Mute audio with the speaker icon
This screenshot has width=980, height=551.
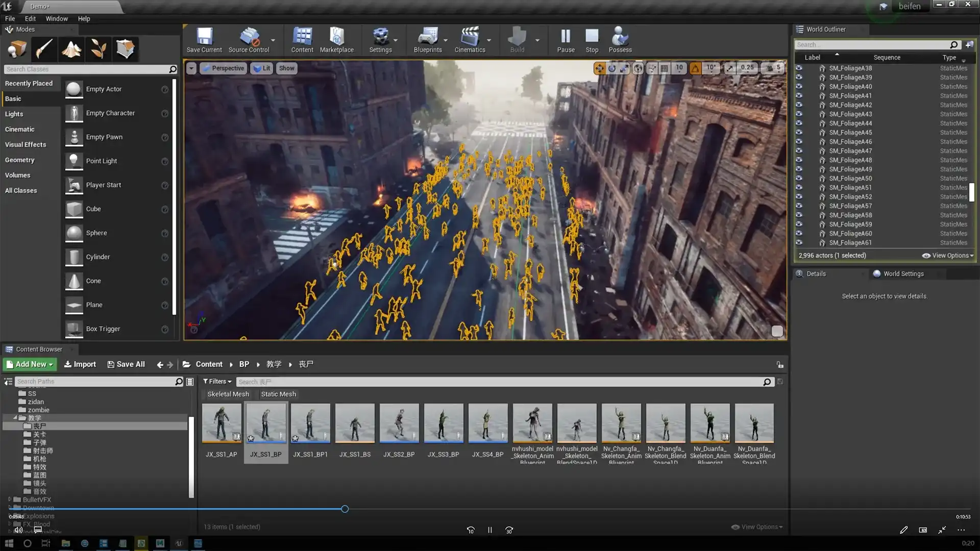[18, 530]
